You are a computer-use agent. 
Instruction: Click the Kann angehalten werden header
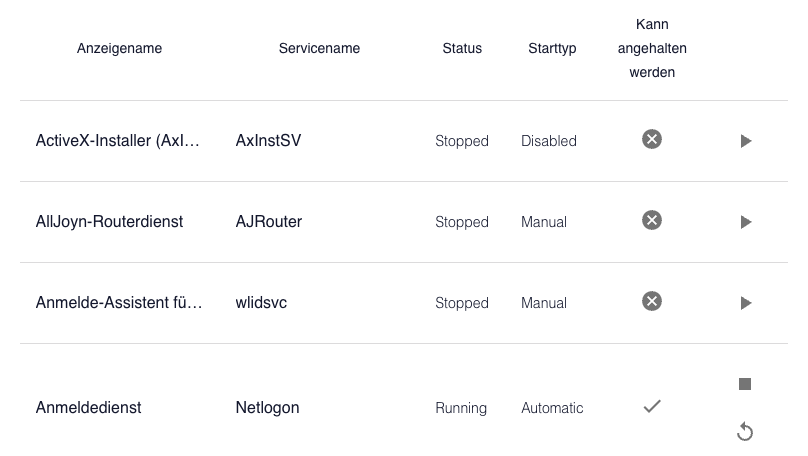[652, 48]
